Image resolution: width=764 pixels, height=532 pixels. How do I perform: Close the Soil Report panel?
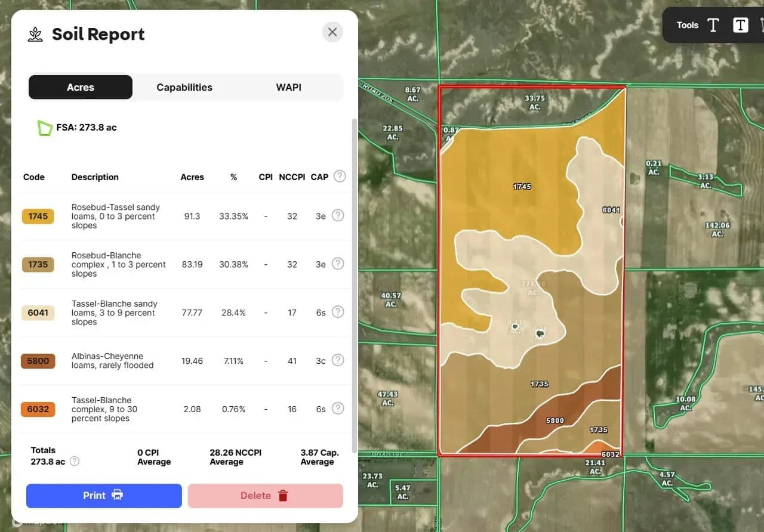332,32
